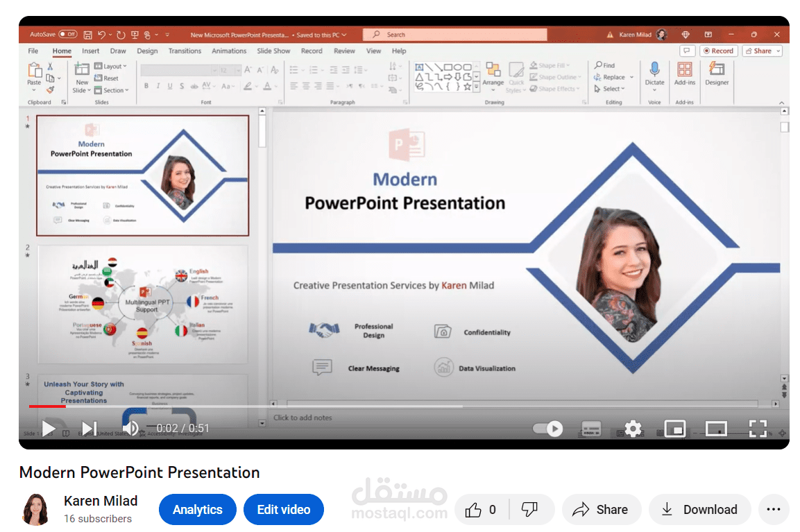Image resolution: width=800 pixels, height=532 pixels.
Task: Toggle Bold formatting
Action: pos(146,86)
